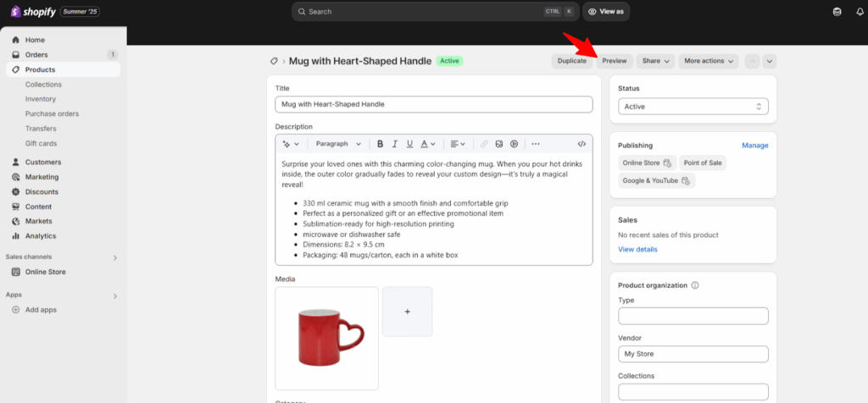Expand the More actions dropdown
868x403 pixels.
pos(709,61)
